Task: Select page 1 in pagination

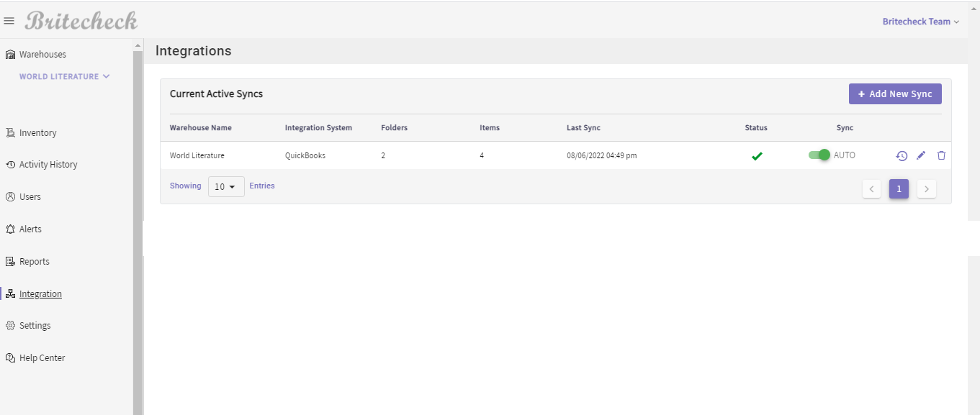Action: click(899, 189)
